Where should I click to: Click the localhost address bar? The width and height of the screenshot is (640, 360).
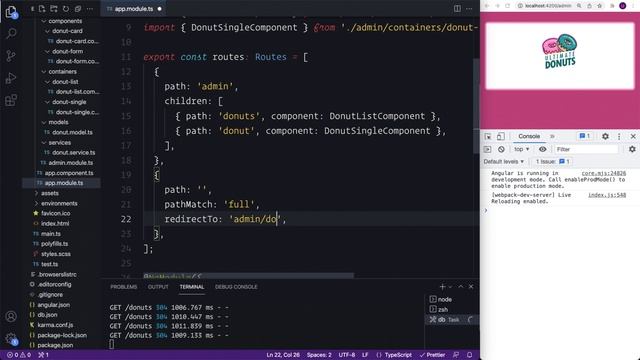pos(547,6)
